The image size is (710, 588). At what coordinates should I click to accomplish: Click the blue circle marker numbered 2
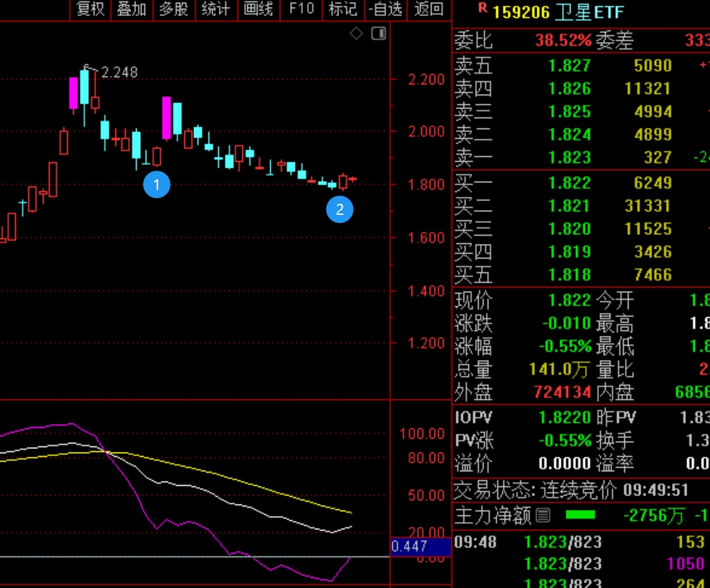pyautogui.click(x=339, y=210)
